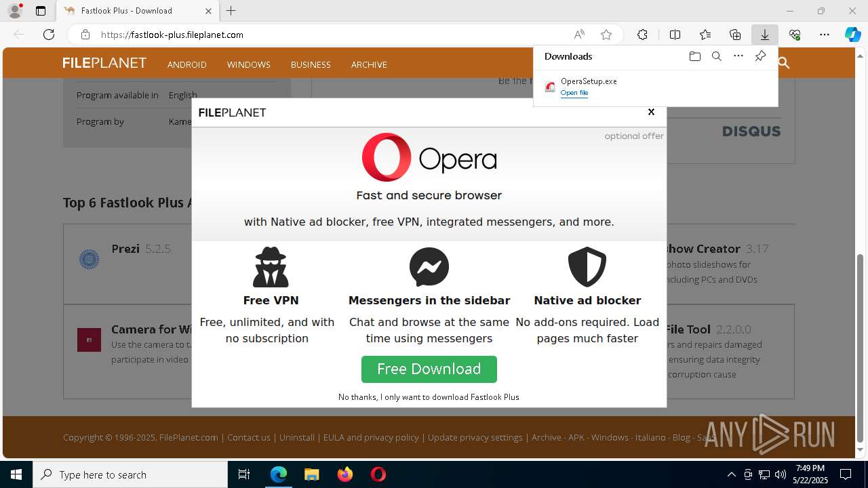Open the Blog footer link
The height and width of the screenshot is (488, 868).
point(682,437)
